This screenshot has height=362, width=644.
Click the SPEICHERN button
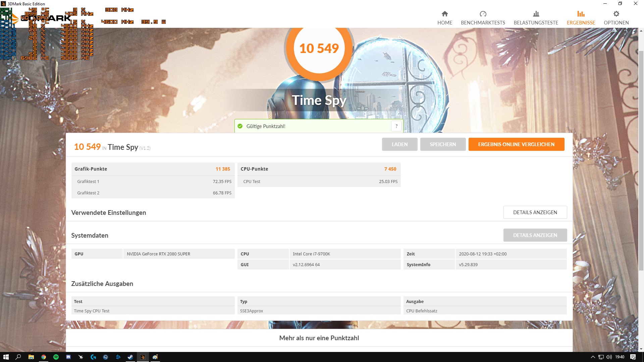(443, 144)
